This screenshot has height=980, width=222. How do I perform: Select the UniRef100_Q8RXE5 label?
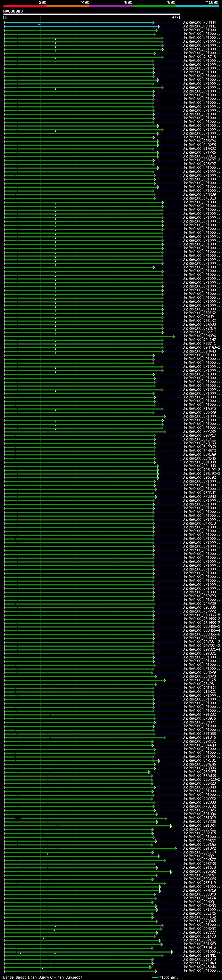(199, 772)
